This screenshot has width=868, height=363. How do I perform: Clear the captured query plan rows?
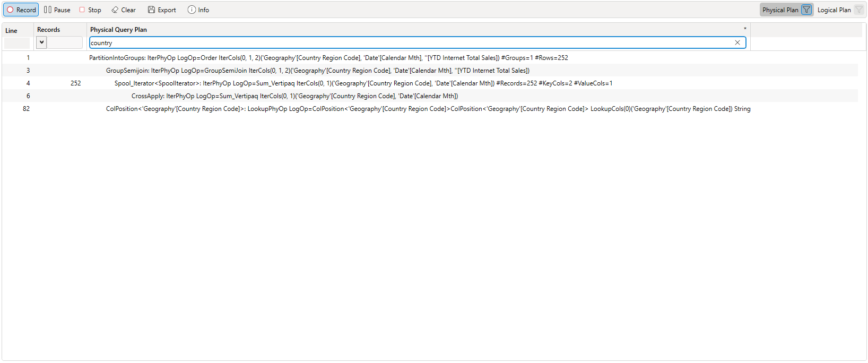point(124,10)
